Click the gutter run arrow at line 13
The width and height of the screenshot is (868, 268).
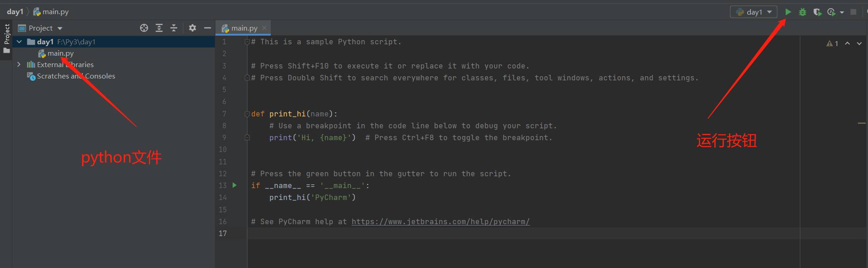pos(235,185)
